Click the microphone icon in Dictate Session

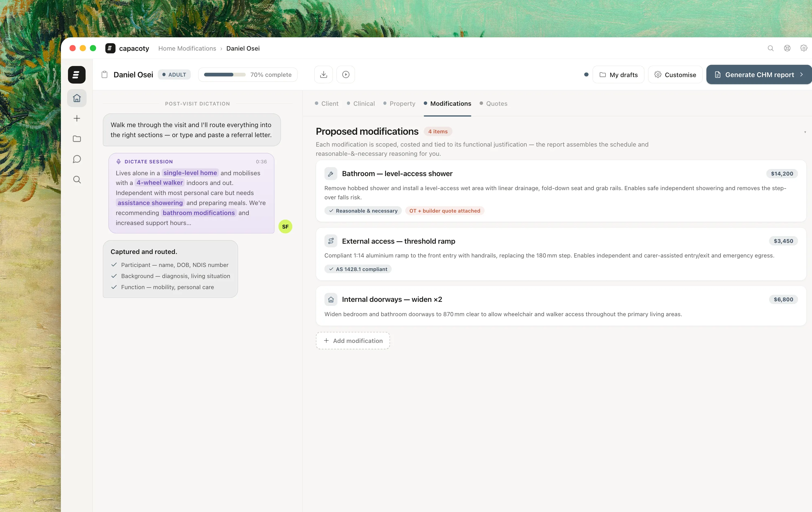click(118, 162)
